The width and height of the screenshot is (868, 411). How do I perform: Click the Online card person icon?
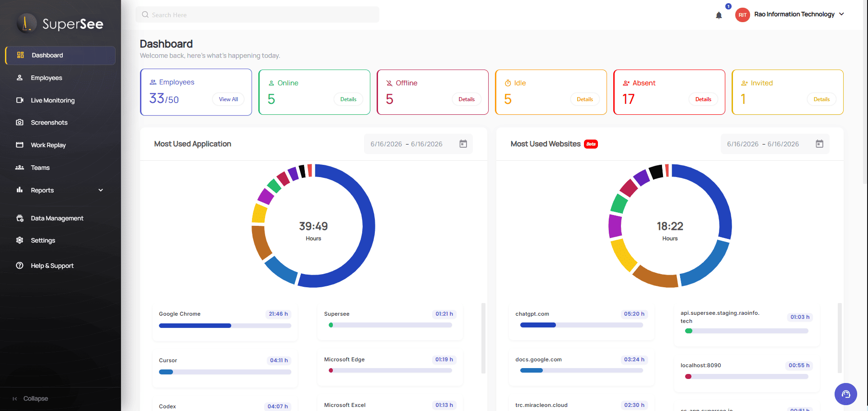coord(271,83)
